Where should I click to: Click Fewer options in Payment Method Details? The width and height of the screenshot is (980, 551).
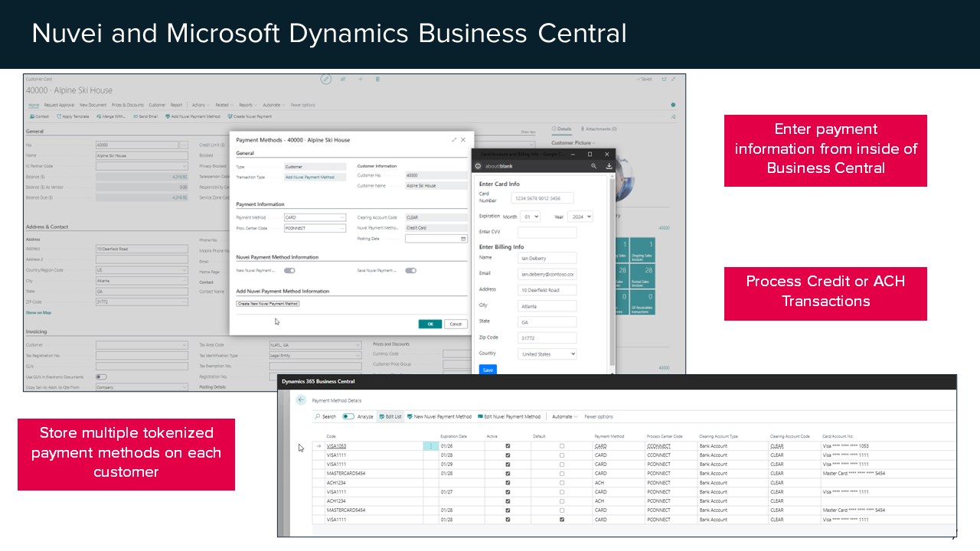[x=599, y=416]
